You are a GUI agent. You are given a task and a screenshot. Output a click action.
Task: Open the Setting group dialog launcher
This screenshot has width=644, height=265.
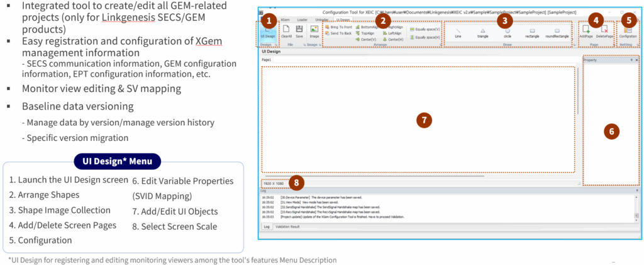638,44
